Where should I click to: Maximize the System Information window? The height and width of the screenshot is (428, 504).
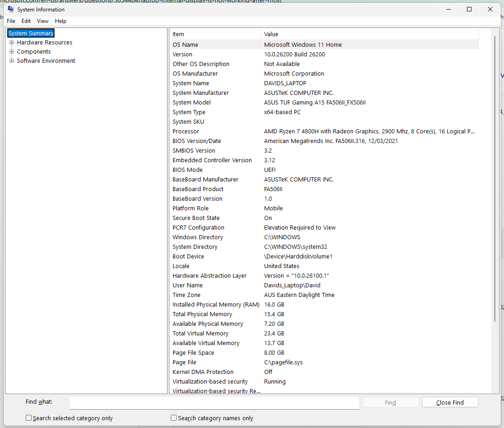469,9
